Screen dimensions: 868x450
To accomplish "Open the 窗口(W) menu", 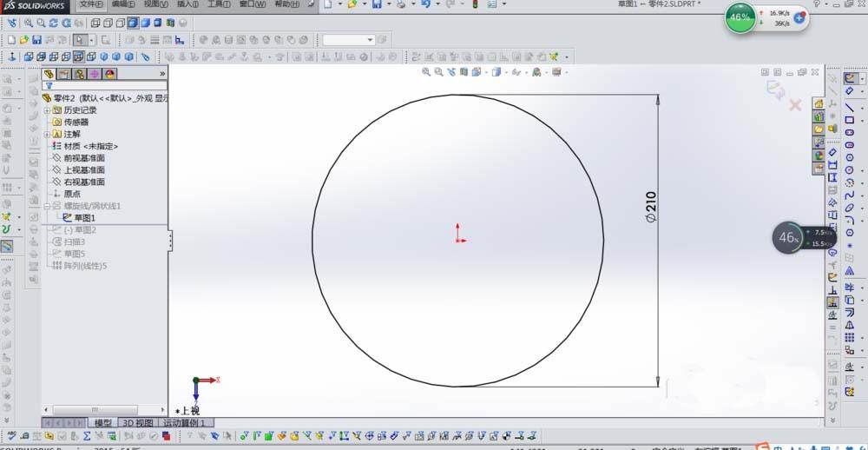I will point(253,4).
